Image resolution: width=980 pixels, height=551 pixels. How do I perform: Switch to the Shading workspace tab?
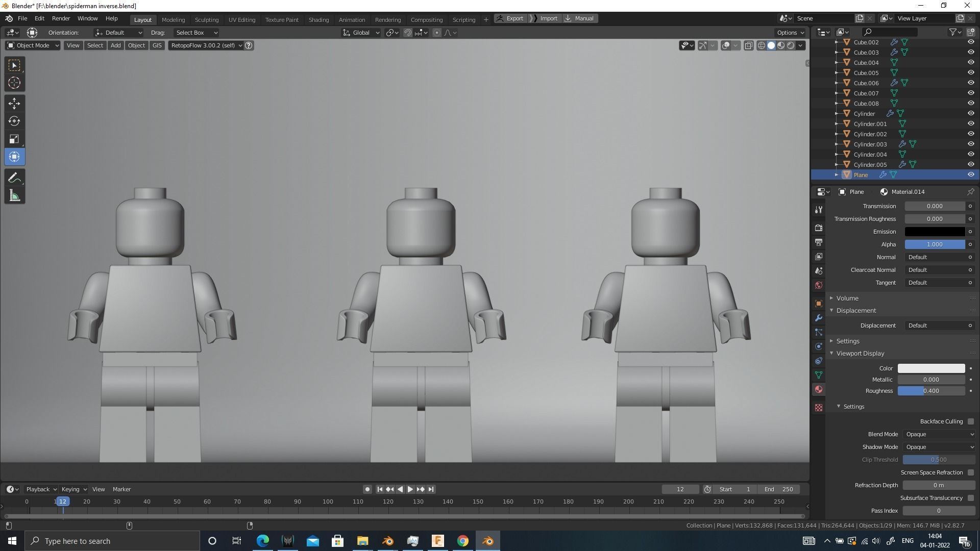coord(318,19)
